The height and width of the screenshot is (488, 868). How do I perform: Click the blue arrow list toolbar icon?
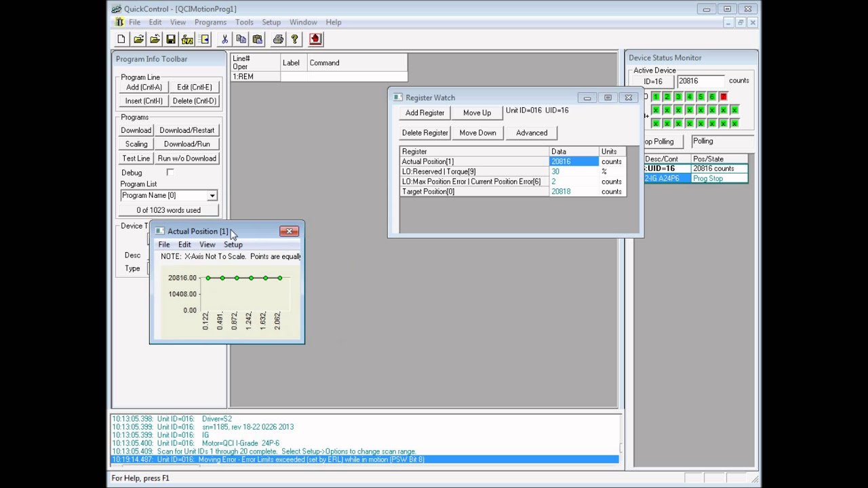tap(203, 39)
